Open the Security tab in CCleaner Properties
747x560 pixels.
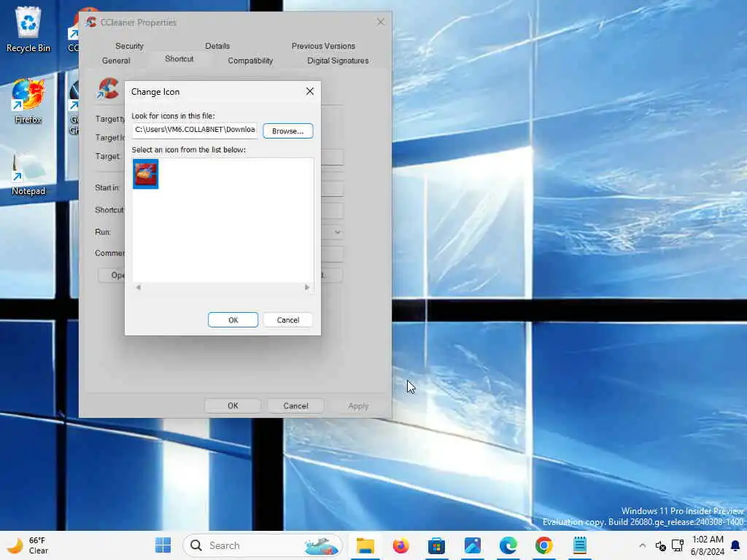[x=129, y=46]
